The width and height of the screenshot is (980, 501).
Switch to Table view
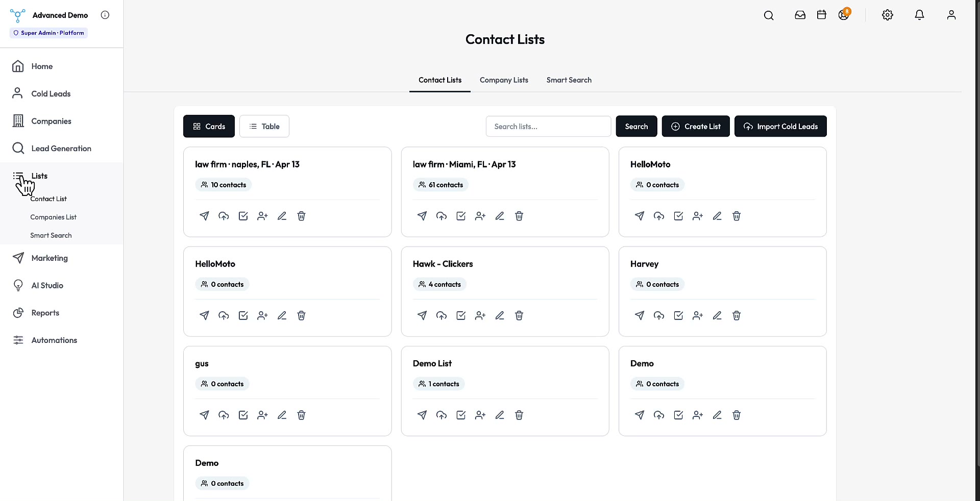coord(264,126)
